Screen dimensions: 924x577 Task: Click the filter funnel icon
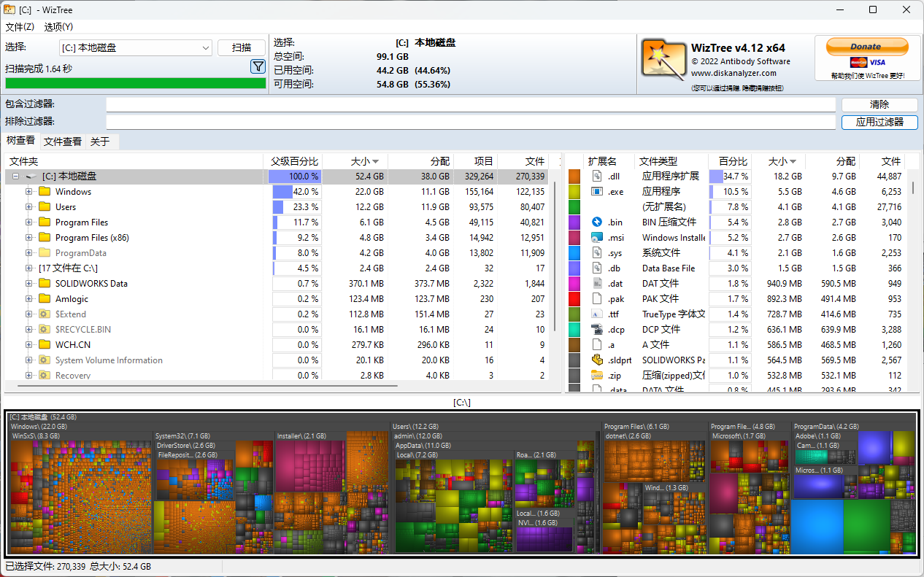pos(258,67)
